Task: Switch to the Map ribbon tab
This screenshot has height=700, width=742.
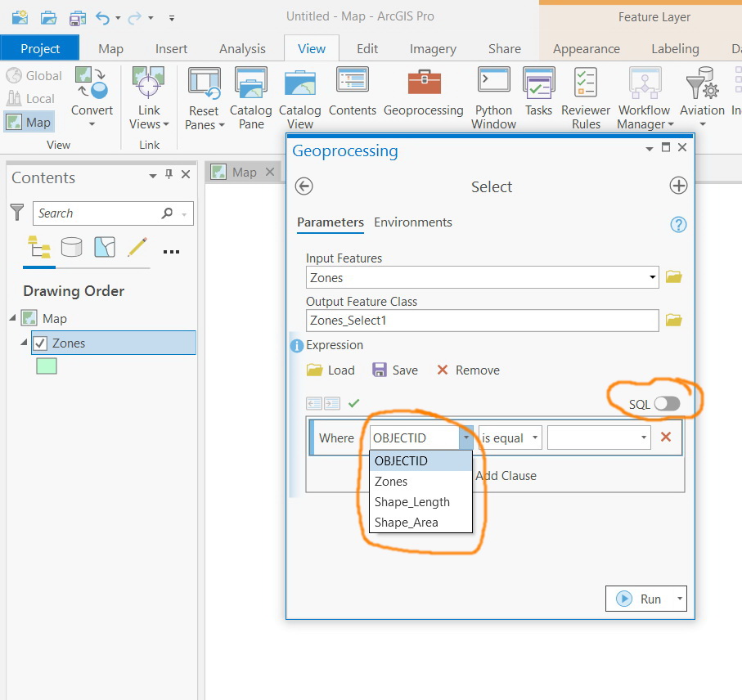Action: pos(110,49)
